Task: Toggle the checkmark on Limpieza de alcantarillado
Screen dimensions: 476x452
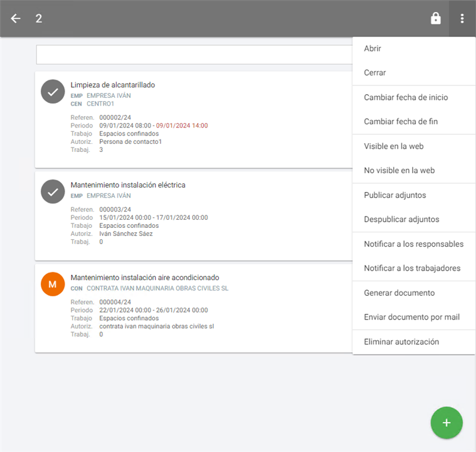Action: 53,92
